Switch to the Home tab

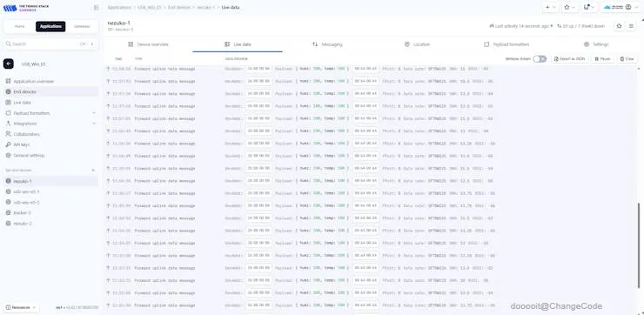20,26
